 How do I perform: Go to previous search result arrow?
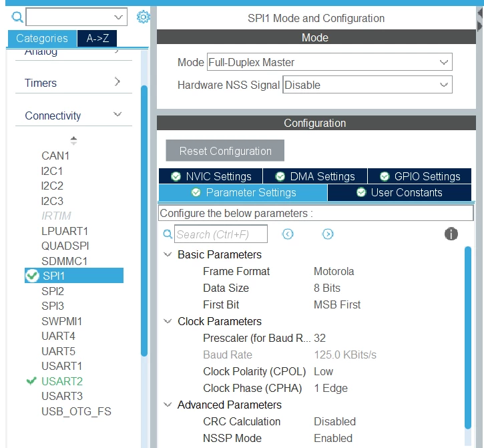point(288,234)
